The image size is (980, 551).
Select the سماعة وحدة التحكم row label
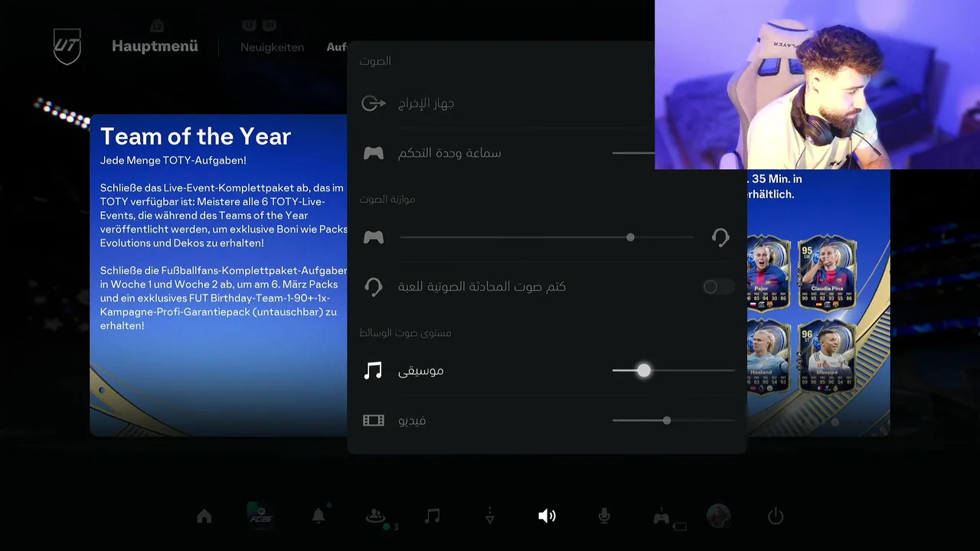click(449, 153)
